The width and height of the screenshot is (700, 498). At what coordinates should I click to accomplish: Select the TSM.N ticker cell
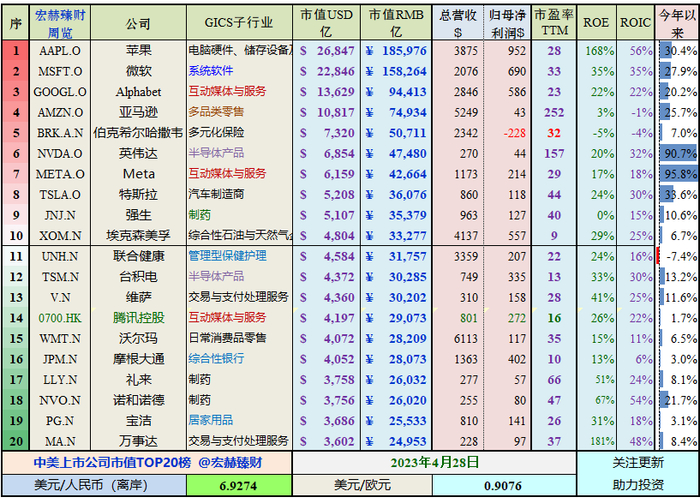[x=60, y=277]
